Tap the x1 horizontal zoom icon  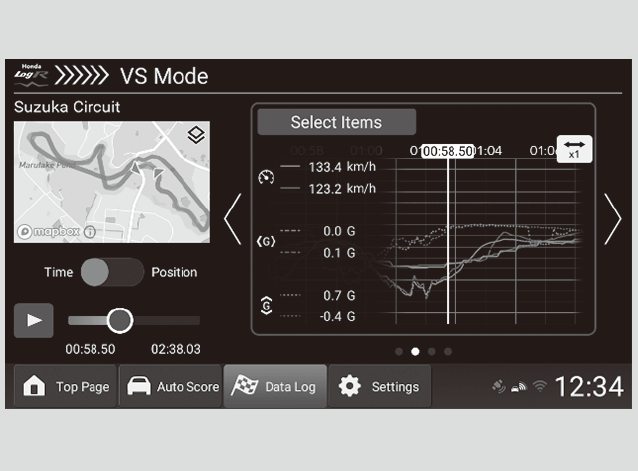(574, 149)
